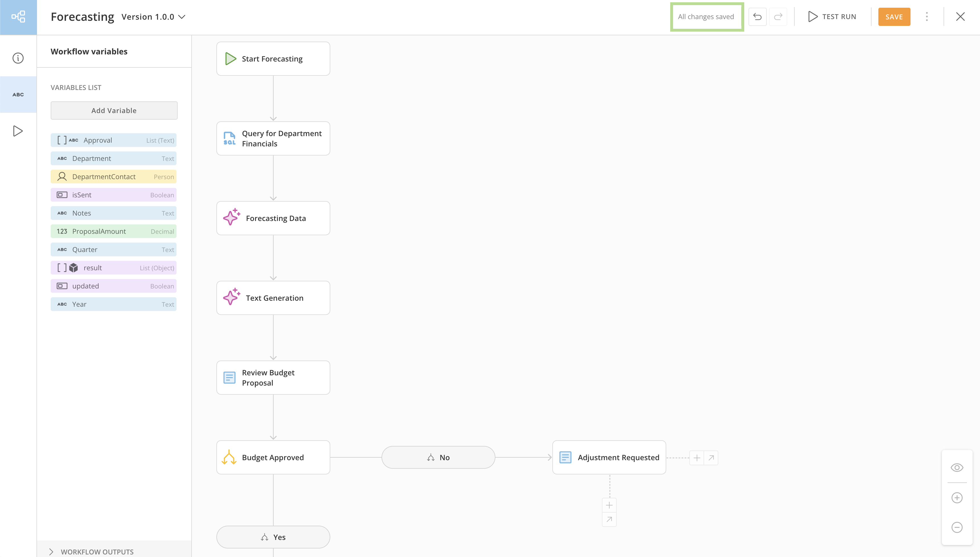This screenshot has width=980, height=557.
Task: Click the redo arrow icon
Action: (x=778, y=17)
